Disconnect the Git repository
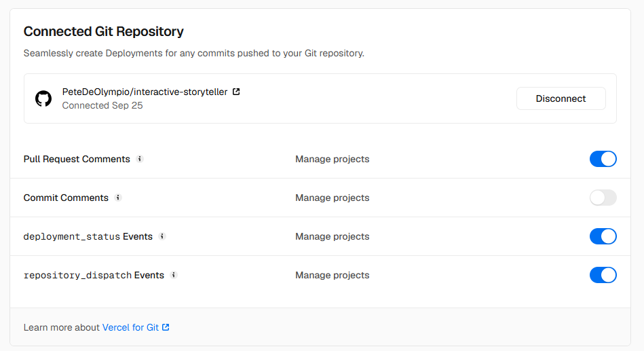The width and height of the screenshot is (644, 351). click(561, 98)
